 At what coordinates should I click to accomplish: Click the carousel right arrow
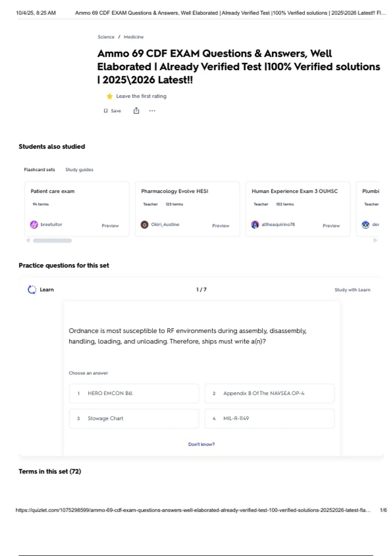coord(375,240)
